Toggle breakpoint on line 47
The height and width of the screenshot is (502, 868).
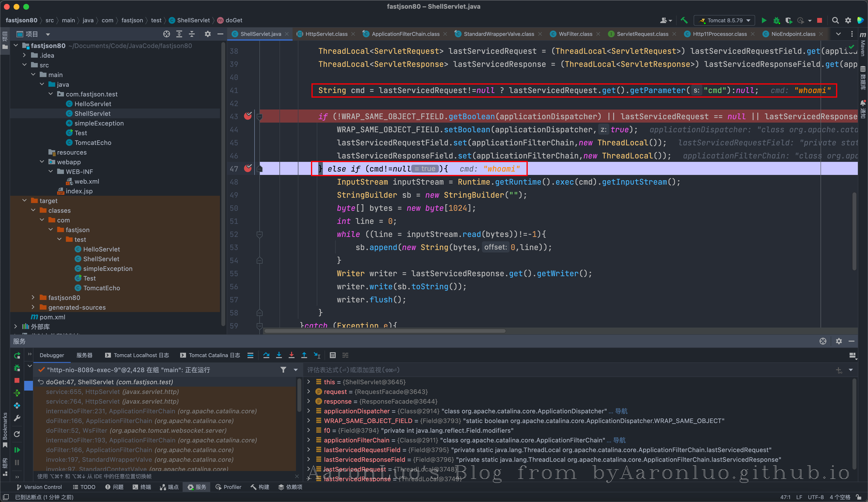(248, 168)
